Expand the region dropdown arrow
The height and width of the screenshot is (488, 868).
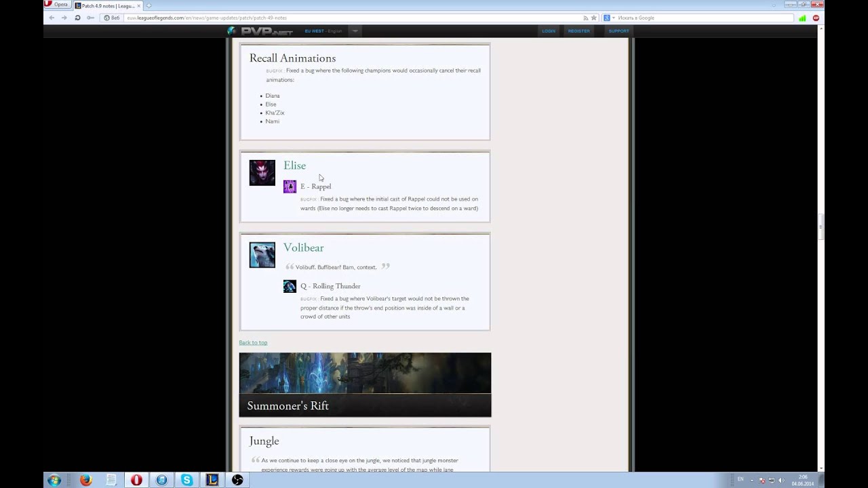pyautogui.click(x=355, y=31)
